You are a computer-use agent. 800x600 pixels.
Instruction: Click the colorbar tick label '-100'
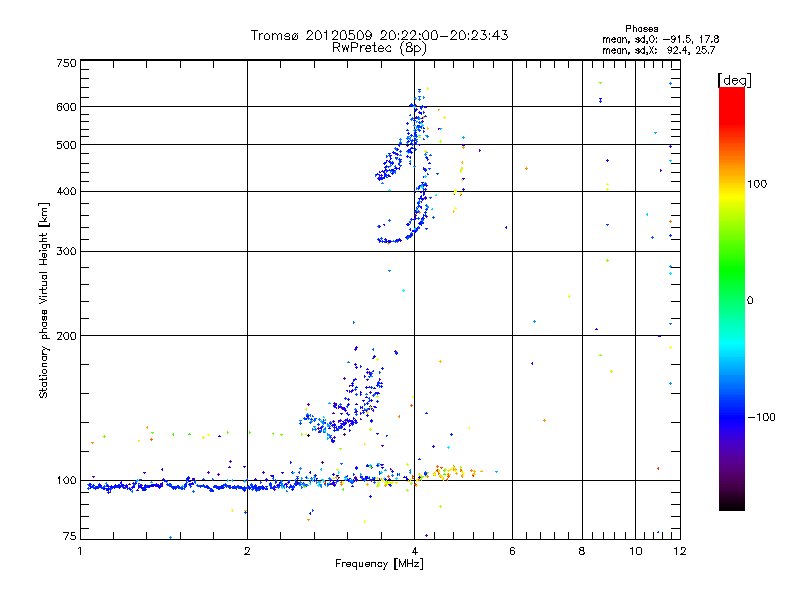tap(762, 417)
